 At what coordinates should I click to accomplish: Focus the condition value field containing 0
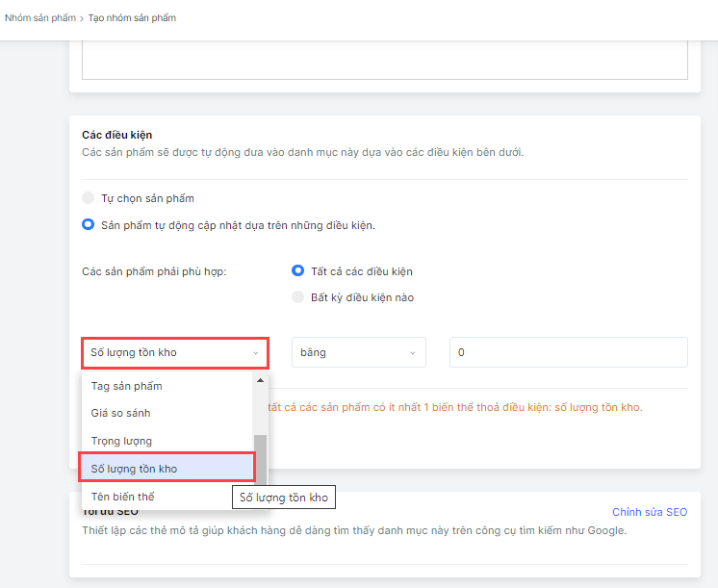click(568, 353)
